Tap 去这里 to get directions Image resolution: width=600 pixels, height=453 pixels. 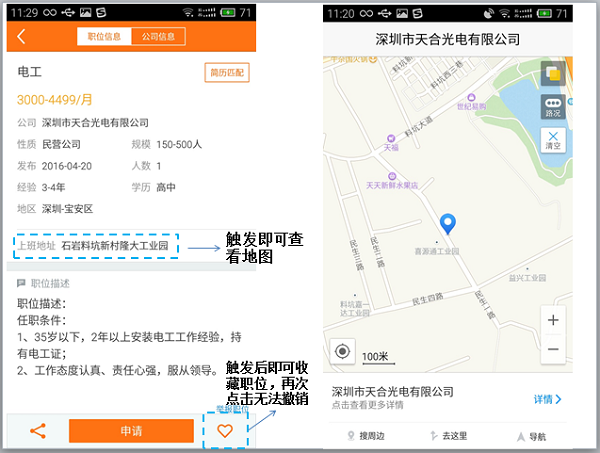click(x=448, y=436)
